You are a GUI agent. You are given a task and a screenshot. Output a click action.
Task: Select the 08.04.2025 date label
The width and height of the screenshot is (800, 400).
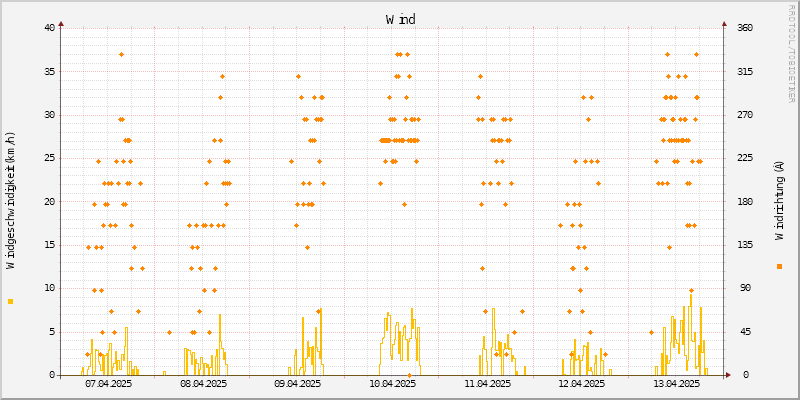point(203,383)
